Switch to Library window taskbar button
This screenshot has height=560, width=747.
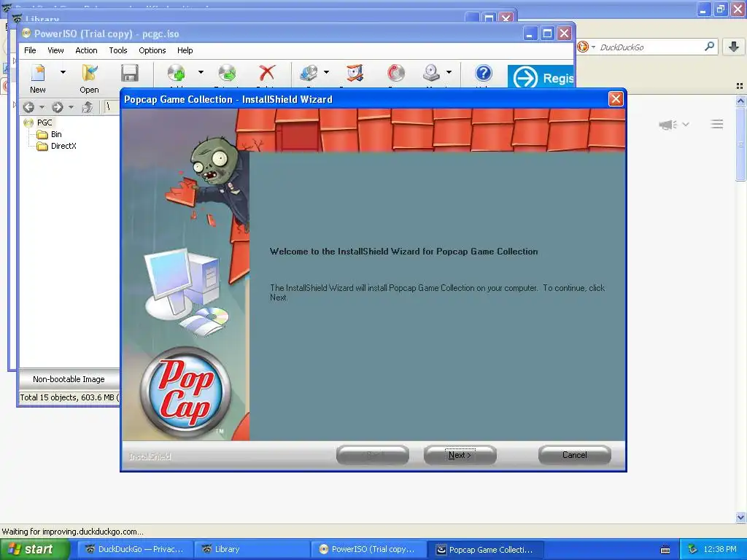pos(252,550)
